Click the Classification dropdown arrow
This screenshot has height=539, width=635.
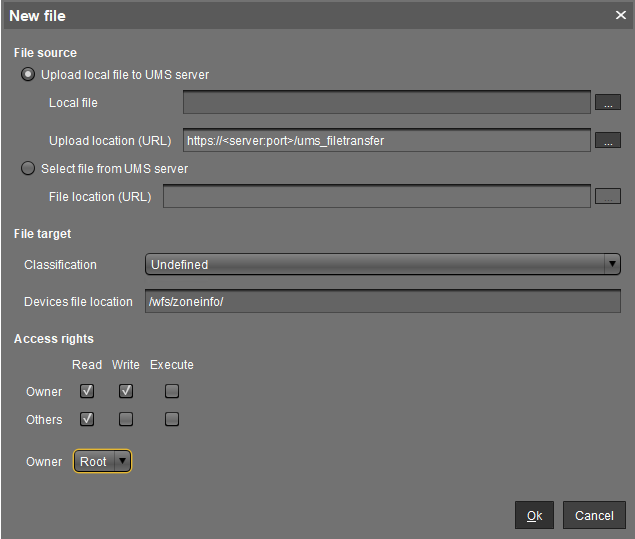point(612,265)
